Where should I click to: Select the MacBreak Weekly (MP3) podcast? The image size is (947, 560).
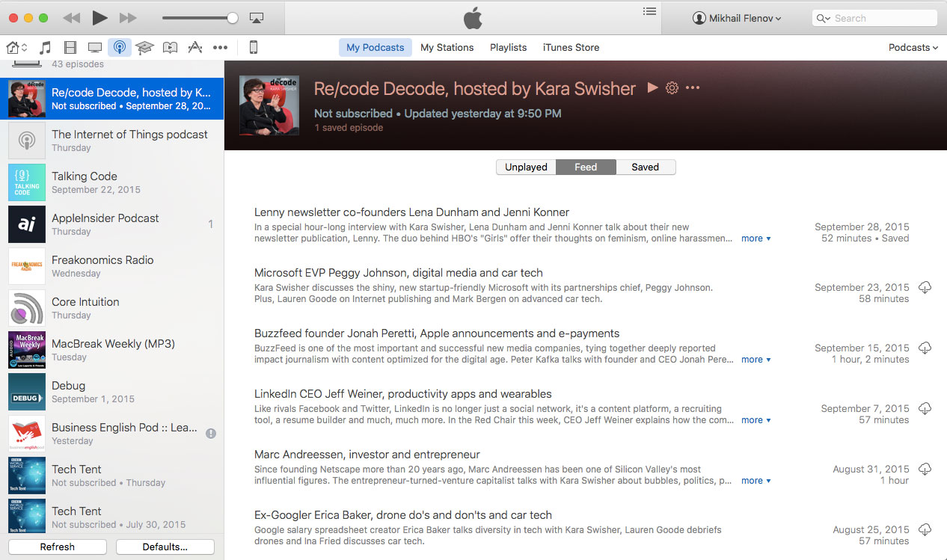112,350
